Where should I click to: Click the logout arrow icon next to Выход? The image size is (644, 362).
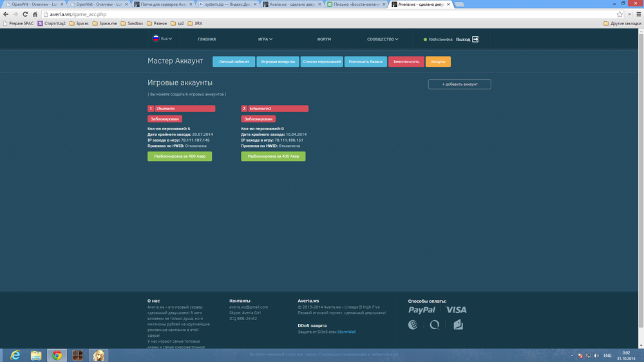click(475, 39)
